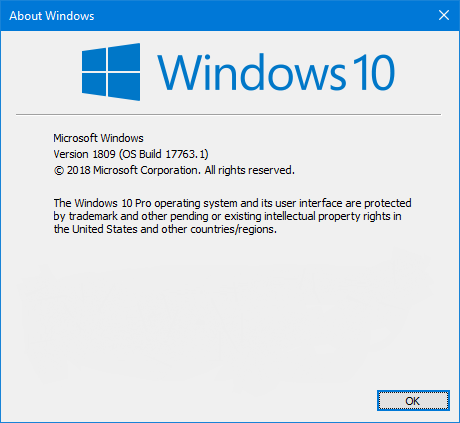Click the "Microsoft Windows" text line
This screenshot has height=423, width=460.
tap(98, 138)
